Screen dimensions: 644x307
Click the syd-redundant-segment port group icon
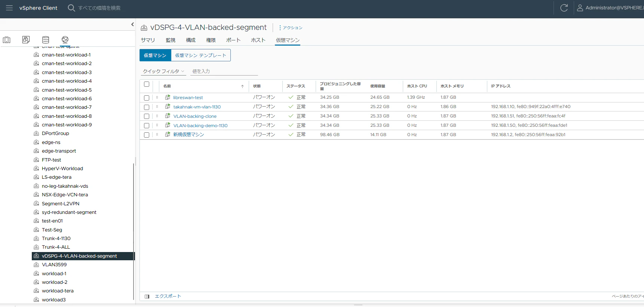click(36, 212)
